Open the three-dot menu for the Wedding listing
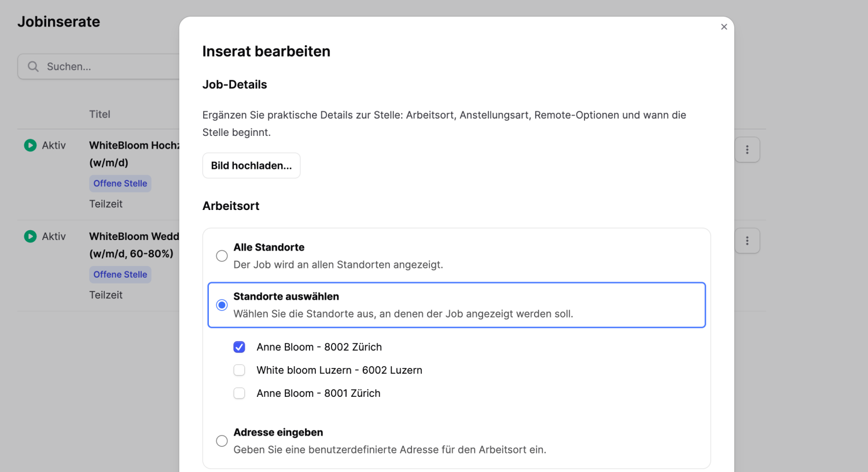 coord(747,240)
